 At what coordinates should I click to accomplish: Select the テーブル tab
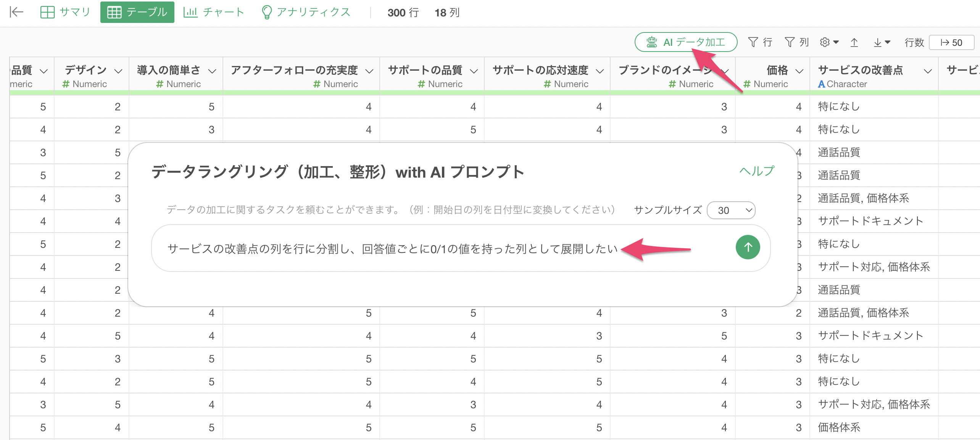tap(137, 12)
